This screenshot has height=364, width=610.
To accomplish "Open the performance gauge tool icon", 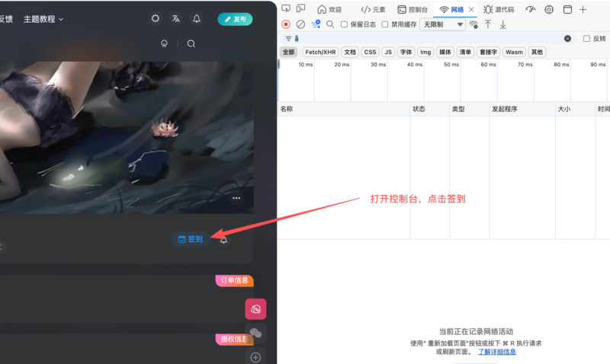I will tap(530, 9).
